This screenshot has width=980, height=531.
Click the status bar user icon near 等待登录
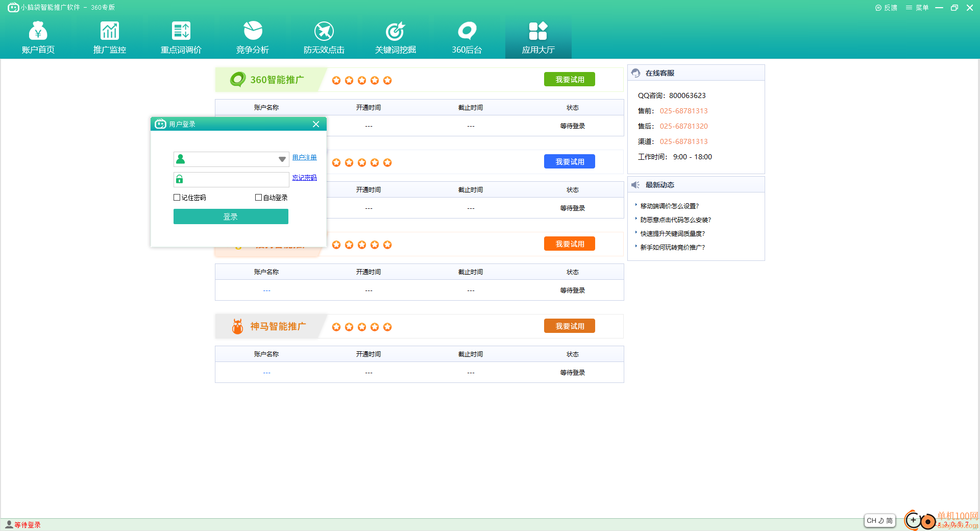(x=9, y=524)
